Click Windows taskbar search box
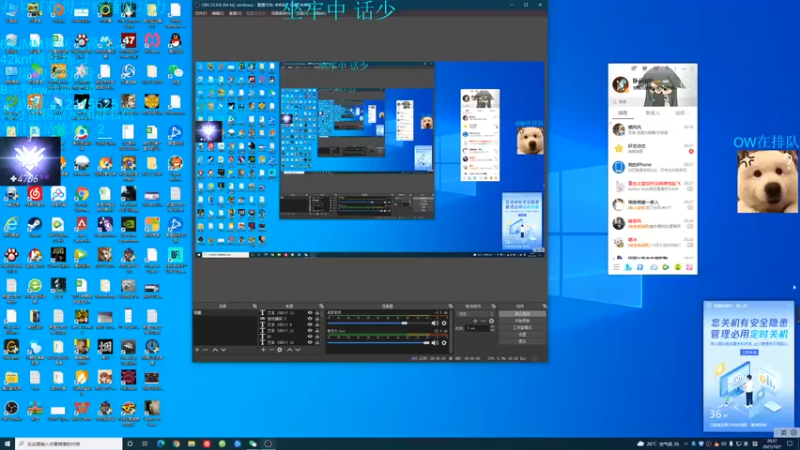 tap(69, 444)
